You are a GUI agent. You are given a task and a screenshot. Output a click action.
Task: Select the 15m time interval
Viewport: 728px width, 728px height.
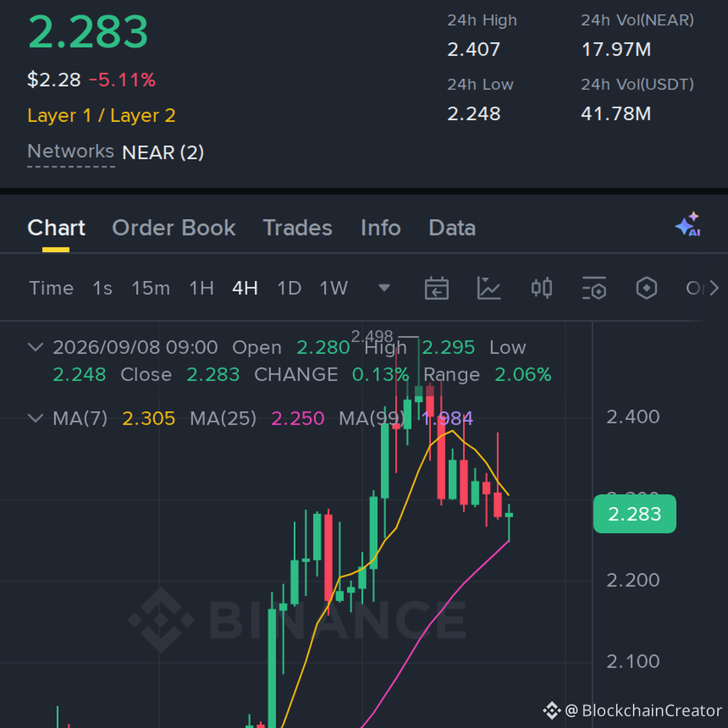pos(150,289)
